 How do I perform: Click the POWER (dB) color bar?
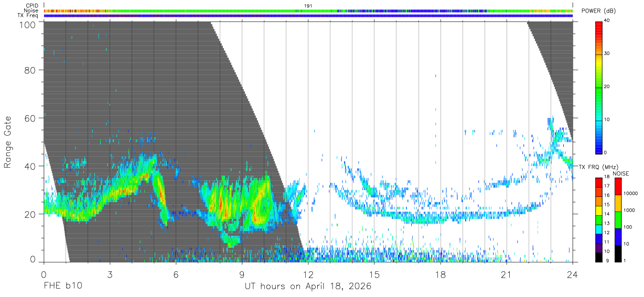point(598,87)
